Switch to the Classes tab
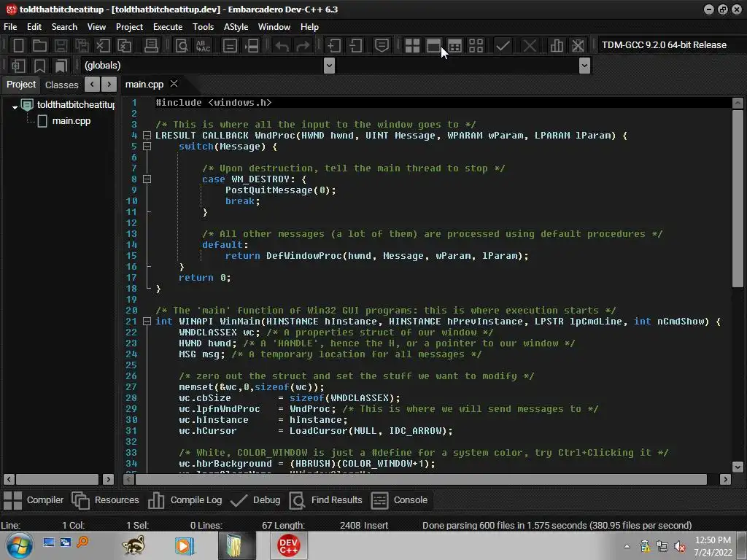747x560 pixels. (61, 85)
